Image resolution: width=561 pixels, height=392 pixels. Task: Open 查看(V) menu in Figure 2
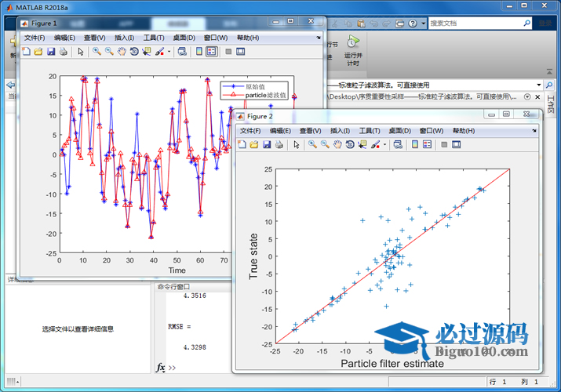click(310, 131)
